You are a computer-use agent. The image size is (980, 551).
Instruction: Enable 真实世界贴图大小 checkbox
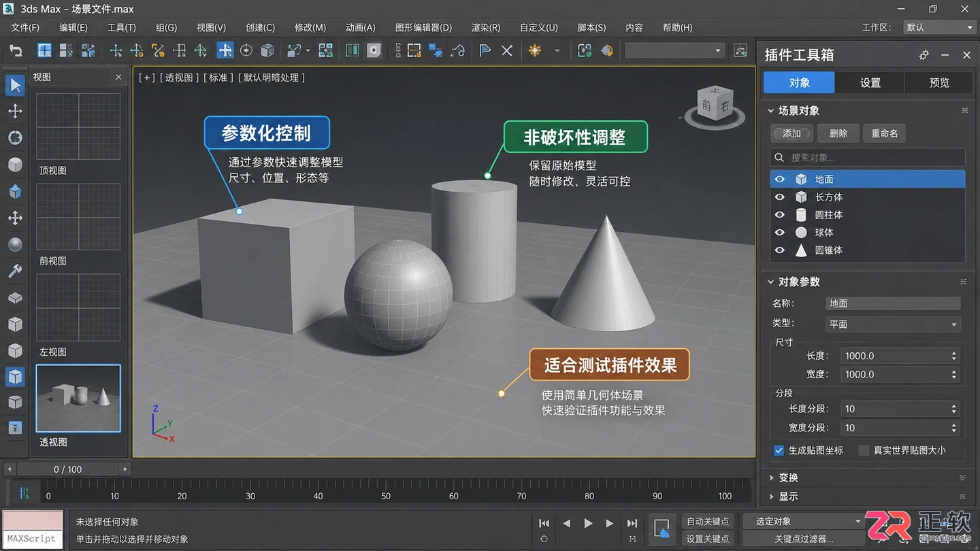pyautogui.click(x=864, y=450)
